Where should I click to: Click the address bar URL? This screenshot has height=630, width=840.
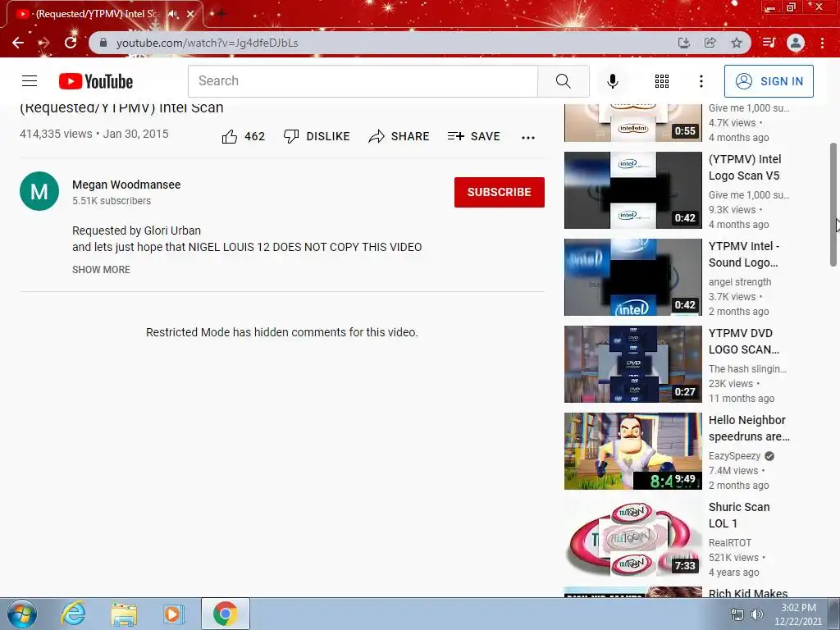coord(207,43)
